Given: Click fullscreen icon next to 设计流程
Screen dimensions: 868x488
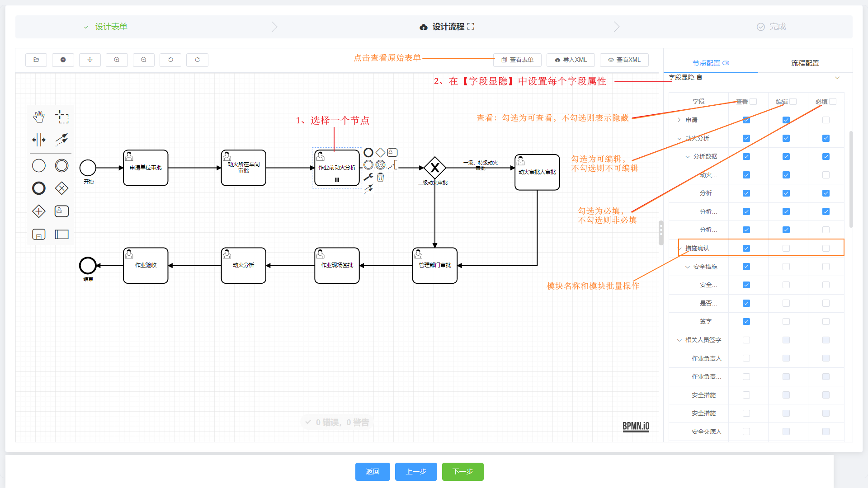Looking at the screenshot, I should 471,27.
